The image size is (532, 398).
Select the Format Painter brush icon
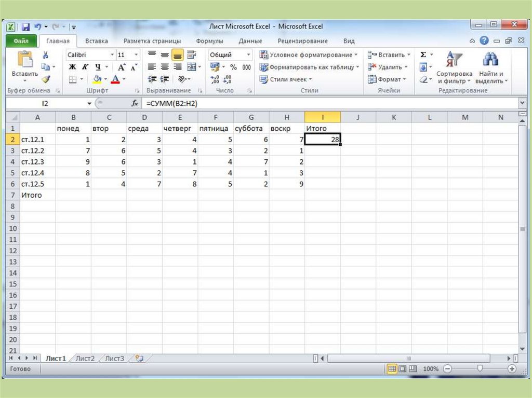click(x=46, y=79)
